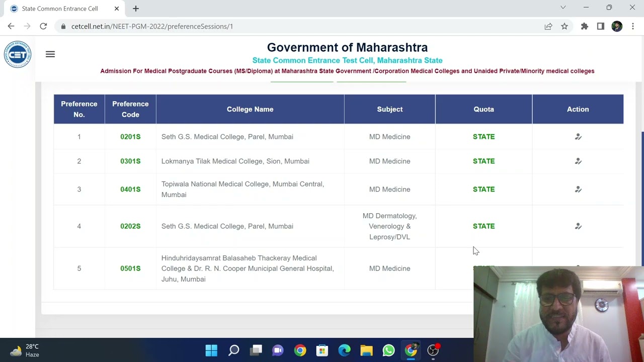Image resolution: width=644 pixels, height=362 pixels.
Task: Select preference code 0401S
Action: click(130, 190)
